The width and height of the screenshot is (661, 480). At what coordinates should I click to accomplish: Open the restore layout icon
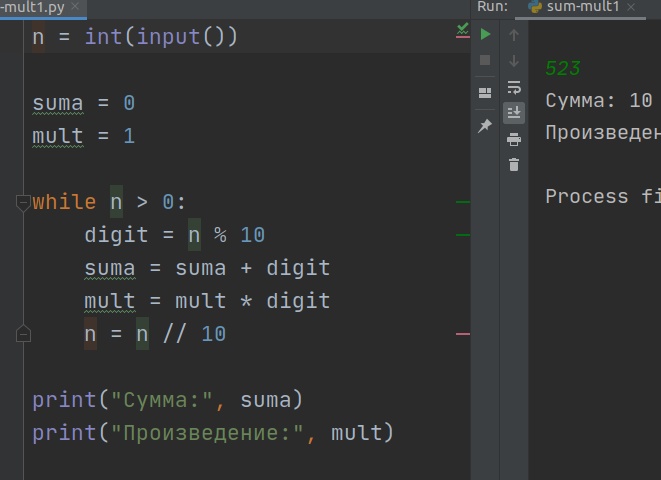point(485,93)
